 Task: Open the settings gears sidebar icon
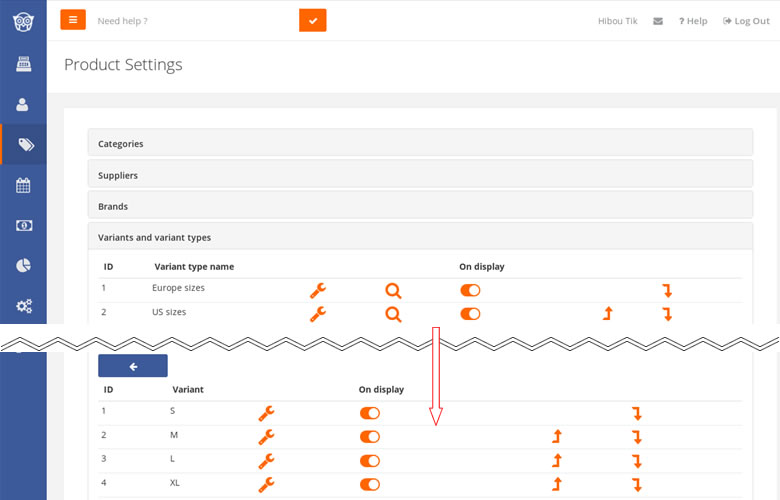pos(23,305)
